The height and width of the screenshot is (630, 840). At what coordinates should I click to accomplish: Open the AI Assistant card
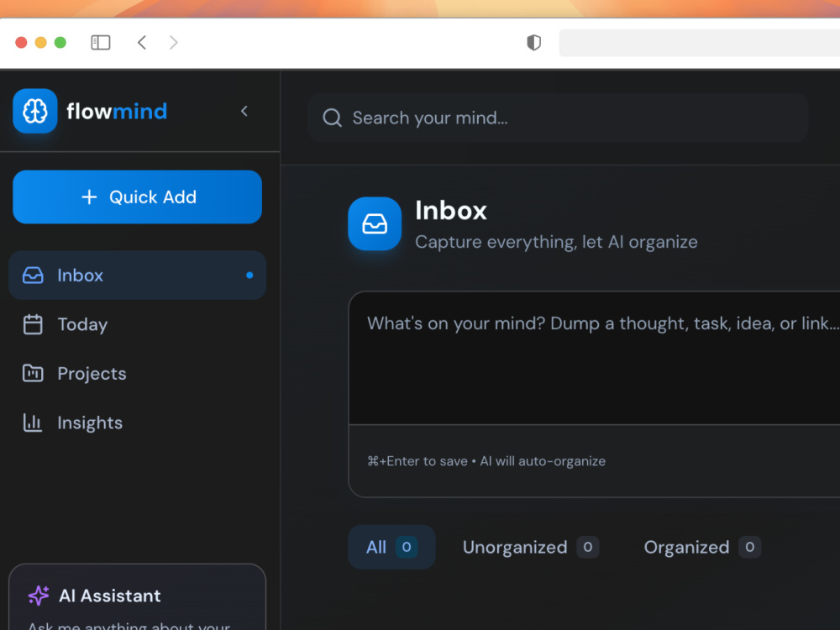pyautogui.click(x=137, y=596)
